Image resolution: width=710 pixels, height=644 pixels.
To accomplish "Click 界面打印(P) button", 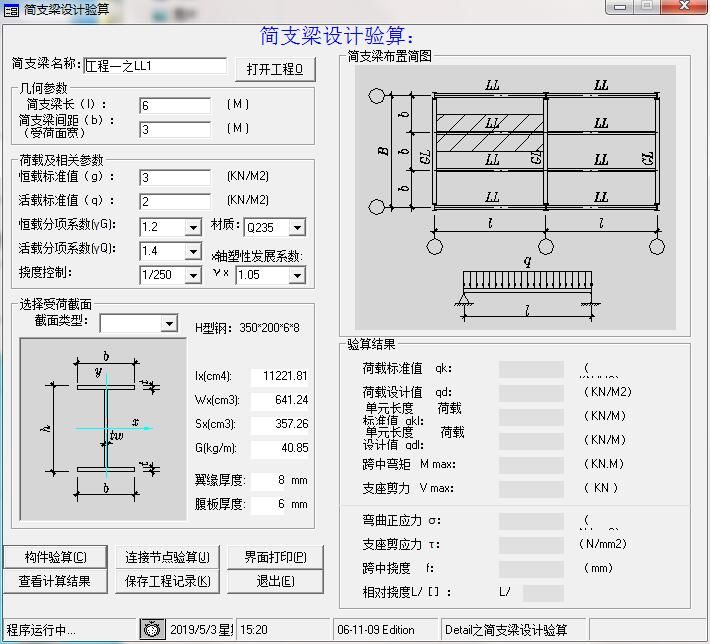I will (x=275, y=557).
